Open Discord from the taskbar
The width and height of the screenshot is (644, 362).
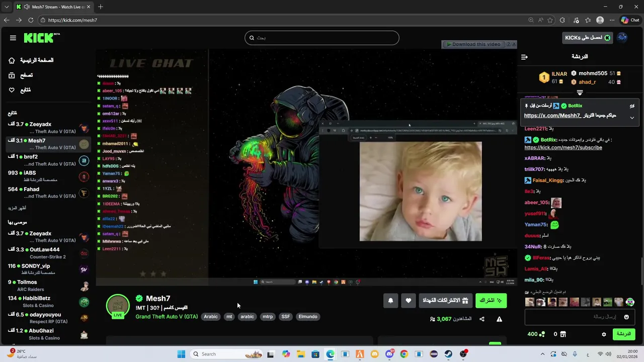[x=389, y=354]
